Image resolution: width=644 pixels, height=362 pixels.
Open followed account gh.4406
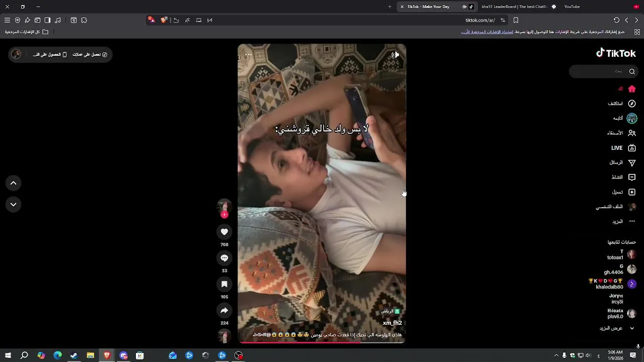coord(620,269)
